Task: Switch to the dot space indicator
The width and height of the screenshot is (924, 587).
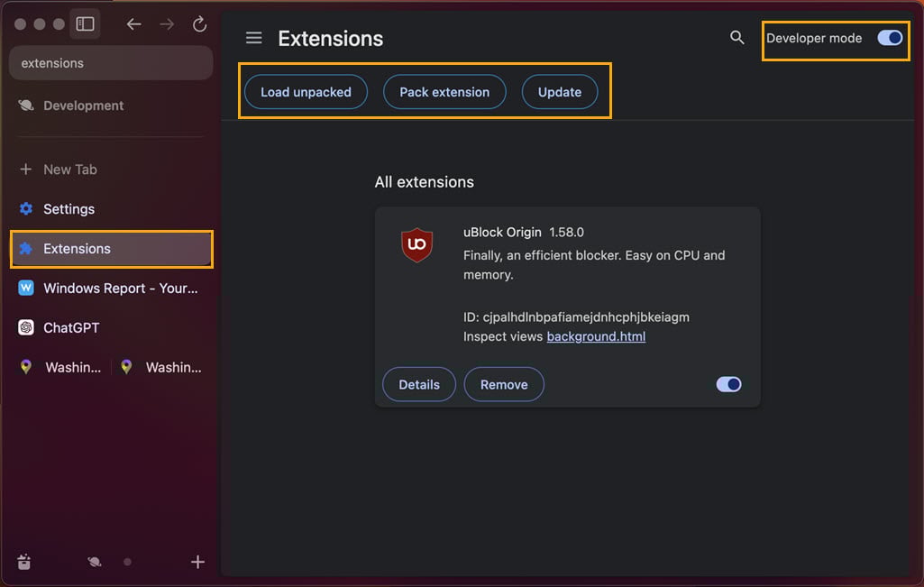Action: [127, 562]
